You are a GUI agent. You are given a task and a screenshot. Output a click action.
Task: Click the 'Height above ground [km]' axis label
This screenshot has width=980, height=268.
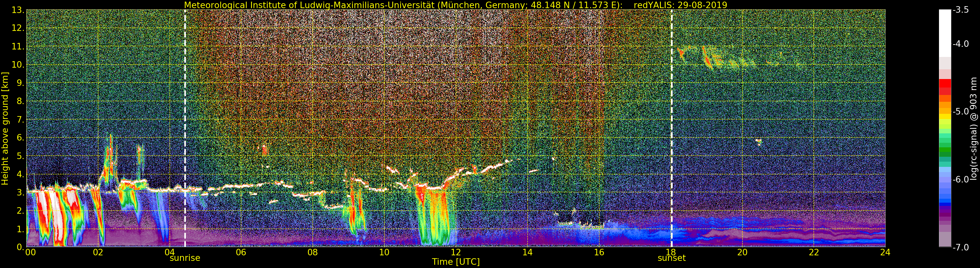point(5,128)
